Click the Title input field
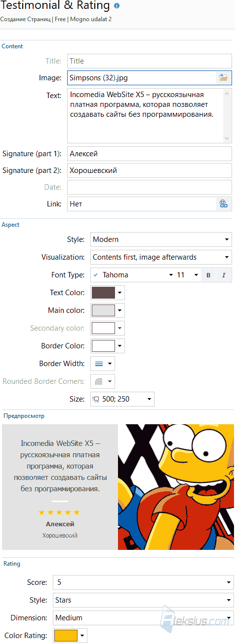This screenshot has height=644, width=235. pos(150,61)
